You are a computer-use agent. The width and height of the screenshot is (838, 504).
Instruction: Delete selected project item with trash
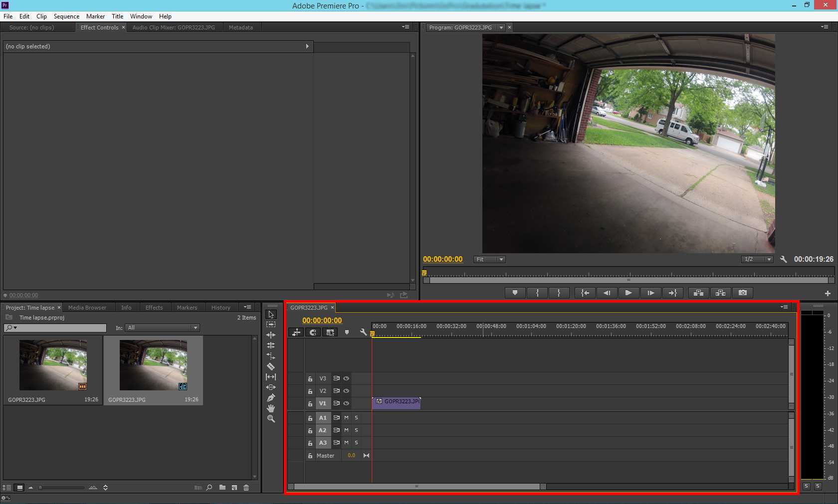[x=246, y=488]
